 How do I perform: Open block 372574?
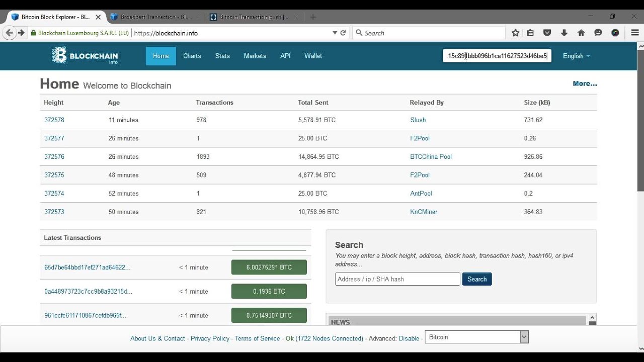click(54, 194)
